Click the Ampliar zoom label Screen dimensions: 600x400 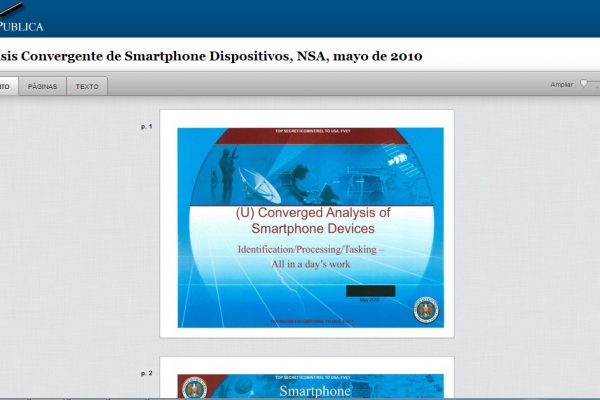561,85
